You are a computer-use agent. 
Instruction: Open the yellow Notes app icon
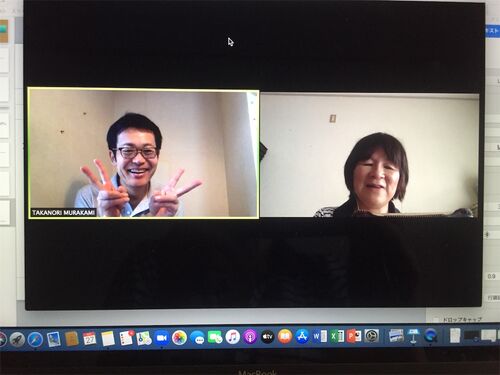pos(108,339)
